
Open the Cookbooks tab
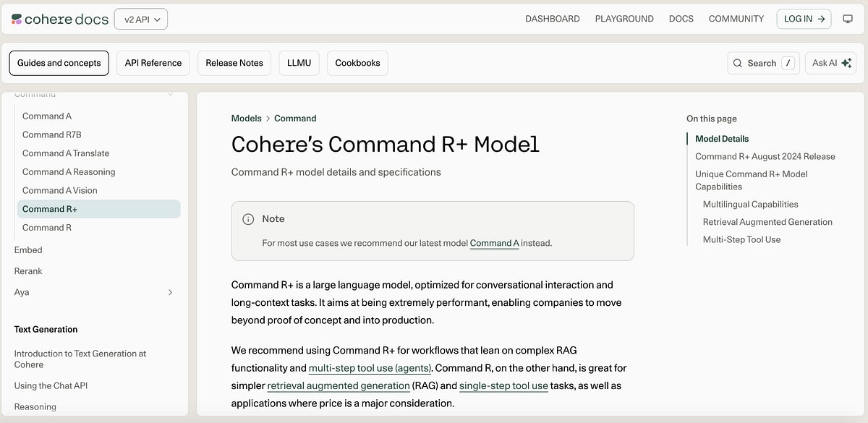click(x=357, y=63)
